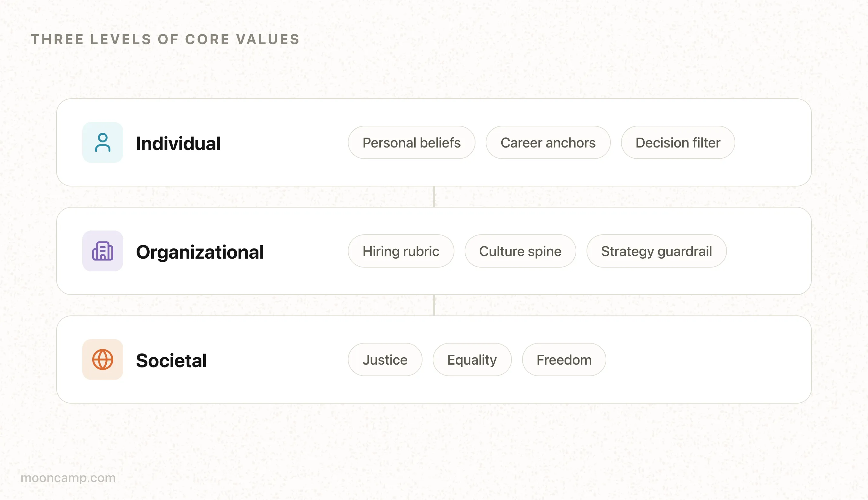Choose the Strategy guardrail pill
This screenshot has height=500, width=868.
click(656, 251)
